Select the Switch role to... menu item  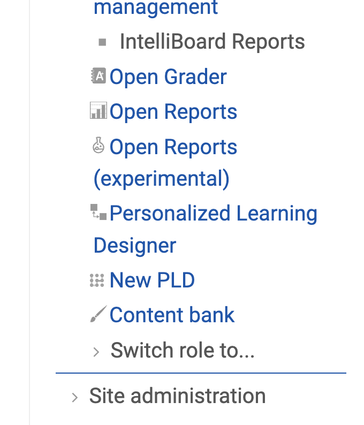click(183, 350)
